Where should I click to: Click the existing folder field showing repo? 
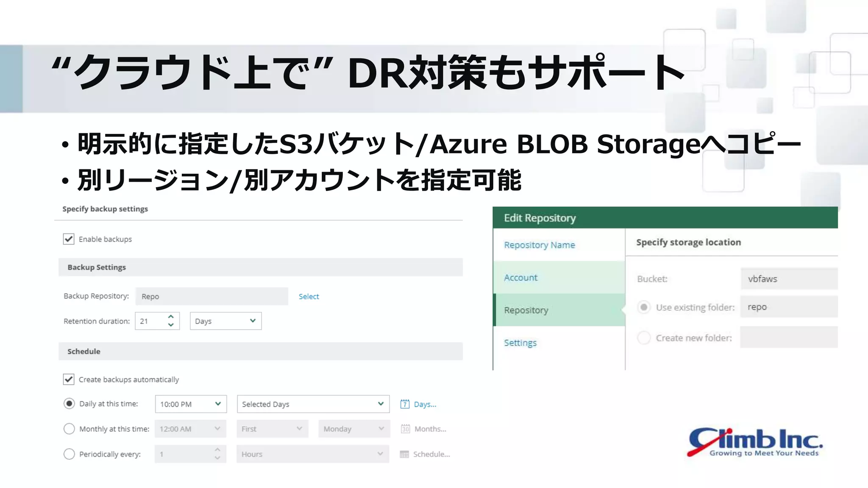click(x=789, y=307)
